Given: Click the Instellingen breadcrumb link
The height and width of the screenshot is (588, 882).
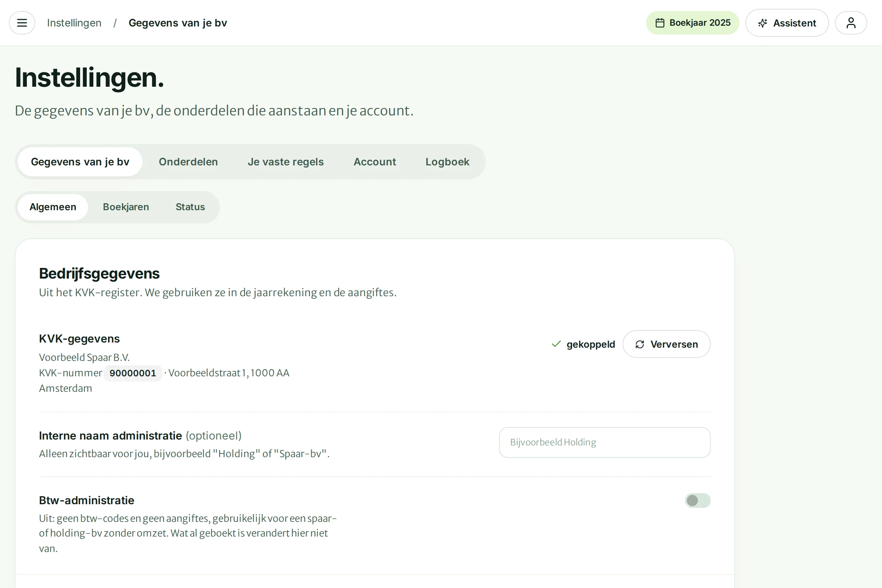Looking at the screenshot, I should (x=74, y=23).
